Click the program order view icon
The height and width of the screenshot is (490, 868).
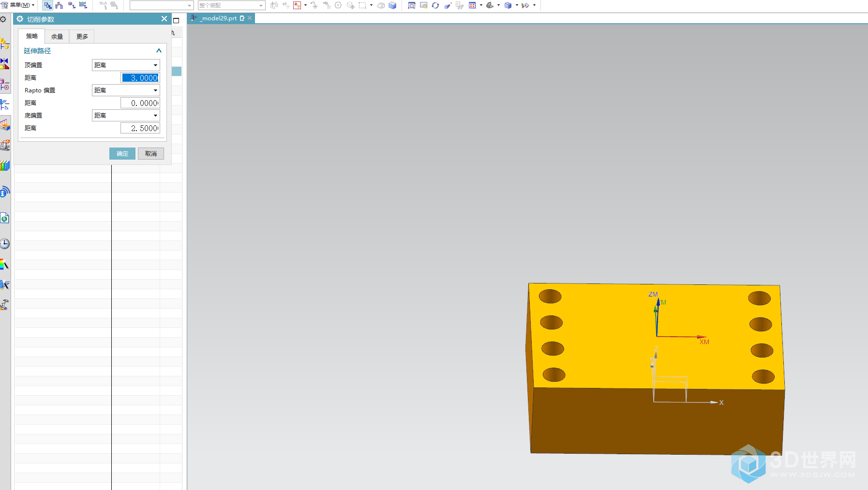click(x=48, y=5)
